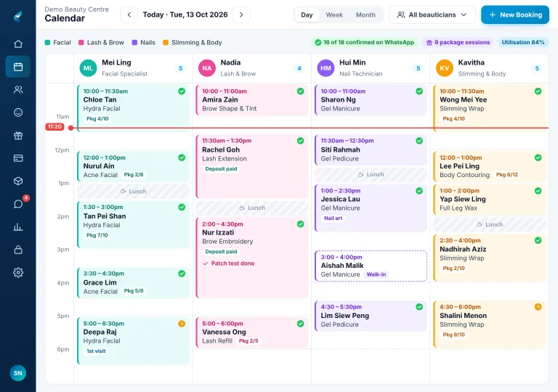The image size is (558, 392).
Task: Open the payment card icon in sidebar
Action: (x=18, y=158)
